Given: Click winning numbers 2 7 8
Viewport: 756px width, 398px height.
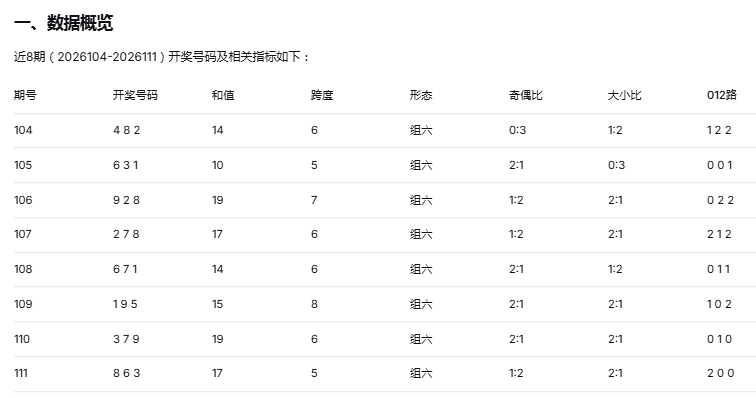Looking at the screenshot, I should point(126,234).
